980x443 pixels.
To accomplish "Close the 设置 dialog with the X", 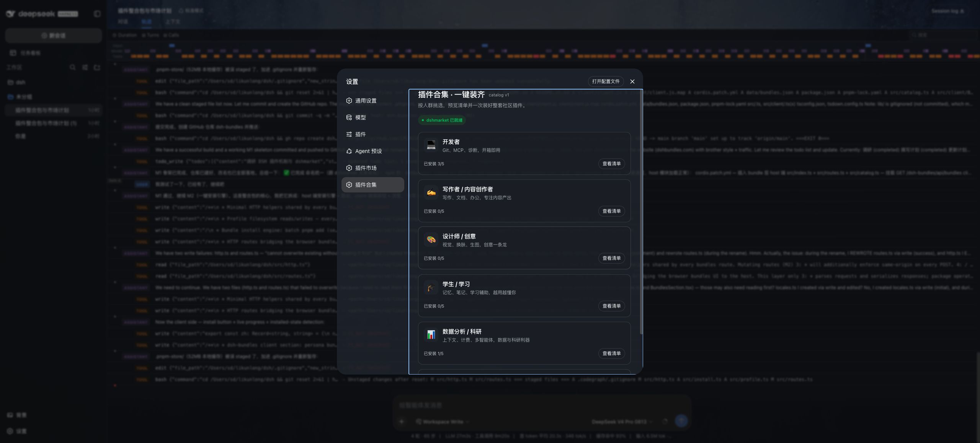I will pos(632,81).
